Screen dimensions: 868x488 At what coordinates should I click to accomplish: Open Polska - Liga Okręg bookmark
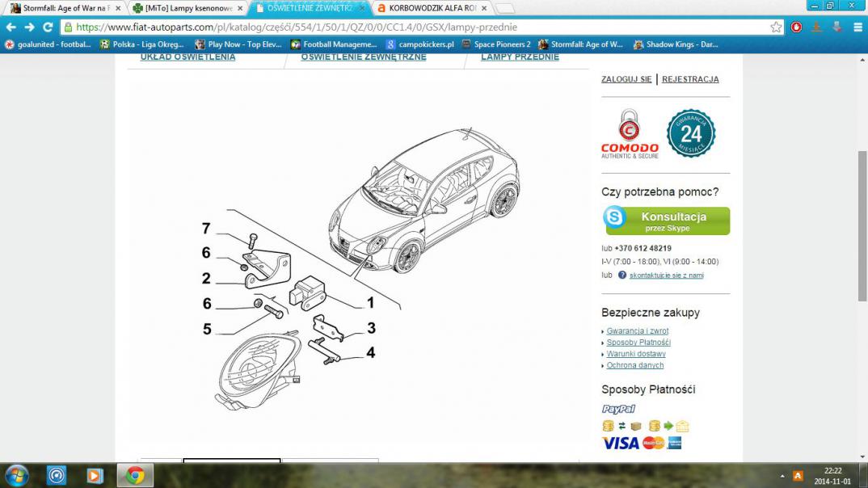(141, 44)
